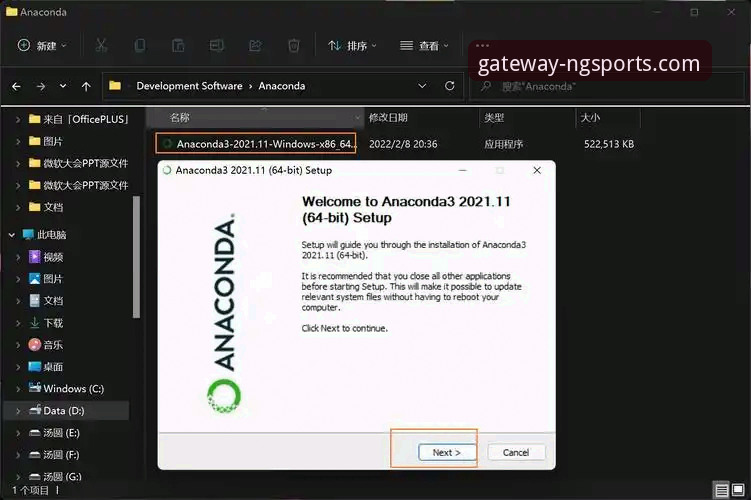Viewport: 751px width, 500px height.
Task: Click Anaconda breadcrumb in address bar
Action: 282,86
